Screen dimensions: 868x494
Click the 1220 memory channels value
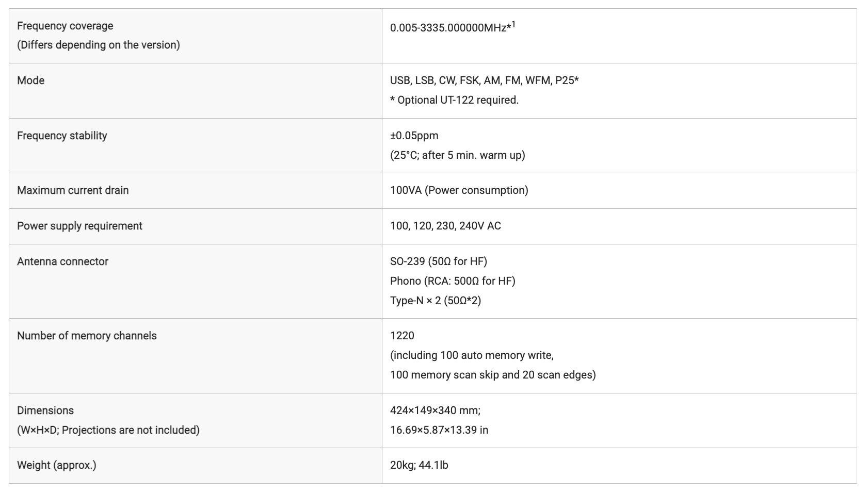[x=402, y=336]
